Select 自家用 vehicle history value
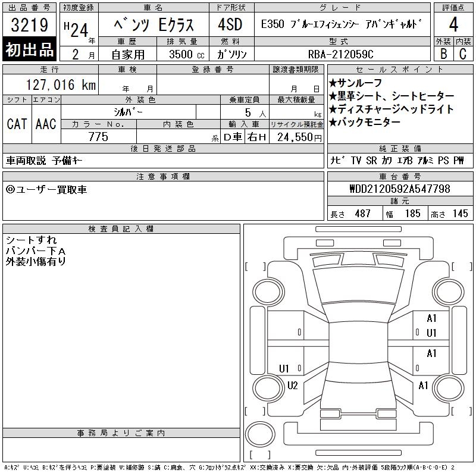 (128, 55)
